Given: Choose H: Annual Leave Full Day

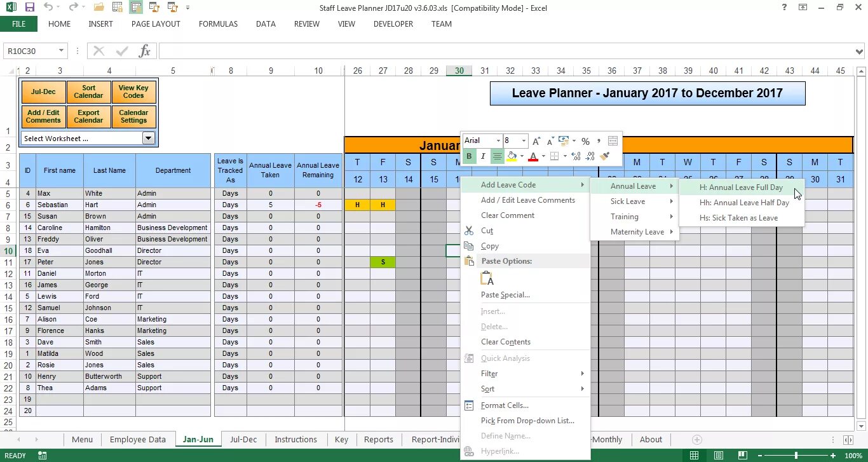Looking at the screenshot, I should click(x=741, y=187).
